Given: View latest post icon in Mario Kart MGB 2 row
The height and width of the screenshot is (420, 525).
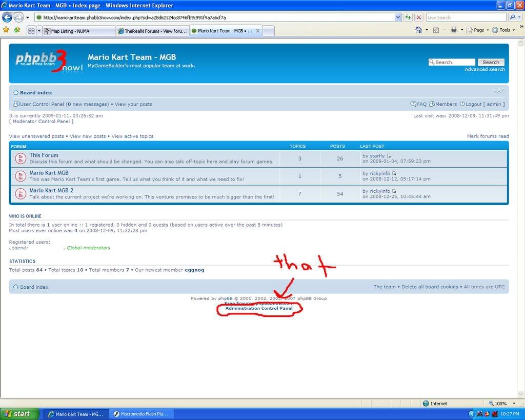Looking at the screenshot, I should click(x=394, y=191).
